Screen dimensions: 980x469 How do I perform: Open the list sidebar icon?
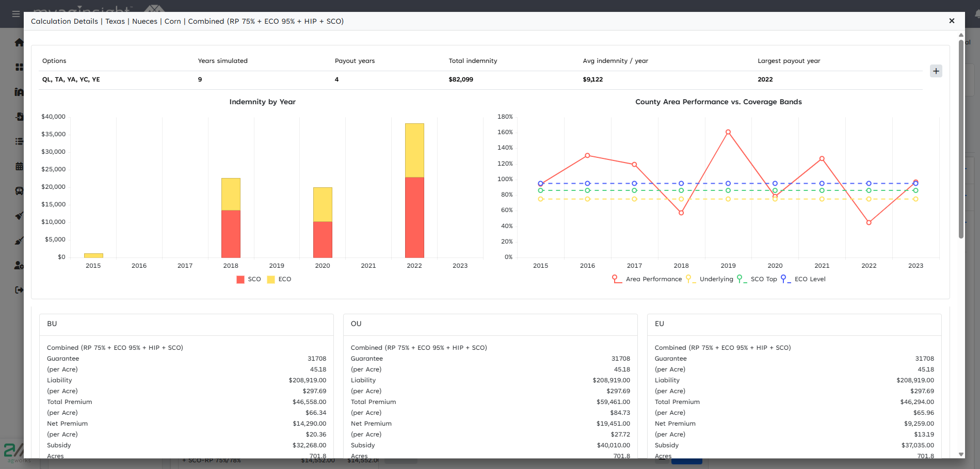pyautogui.click(x=19, y=141)
